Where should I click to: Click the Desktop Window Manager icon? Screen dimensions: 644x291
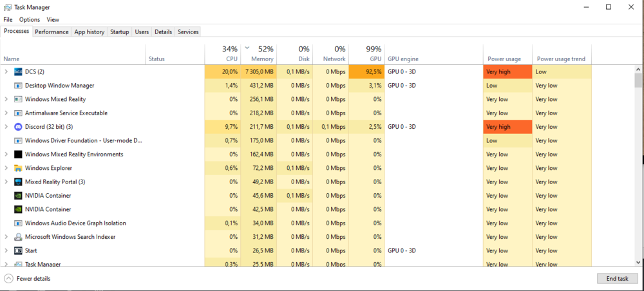click(x=18, y=86)
